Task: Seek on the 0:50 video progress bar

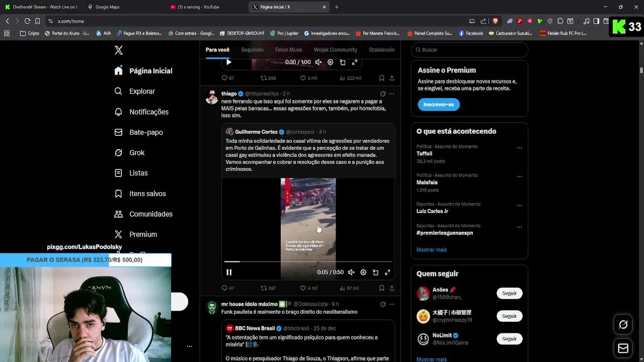Action: click(x=308, y=261)
